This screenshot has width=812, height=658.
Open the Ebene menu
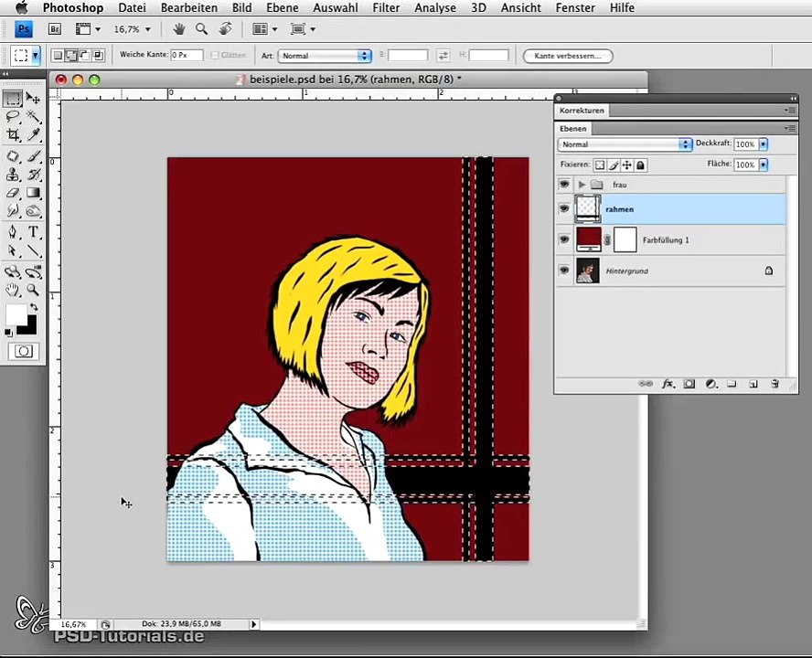[283, 7]
